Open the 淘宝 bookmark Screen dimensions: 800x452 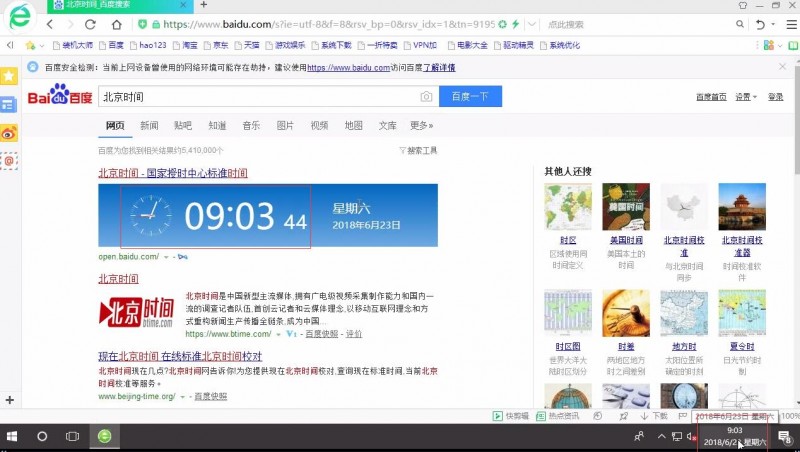pyautogui.click(x=185, y=45)
